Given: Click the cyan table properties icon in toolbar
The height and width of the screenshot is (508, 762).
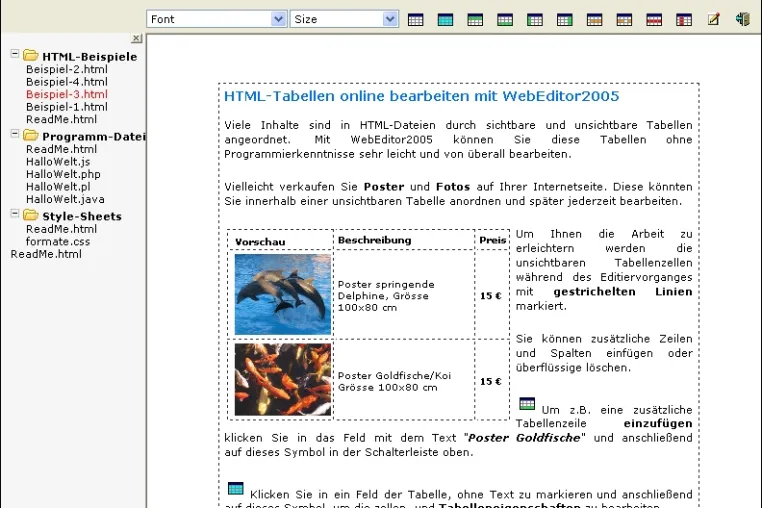Looking at the screenshot, I should pyautogui.click(x=445, y=19).
